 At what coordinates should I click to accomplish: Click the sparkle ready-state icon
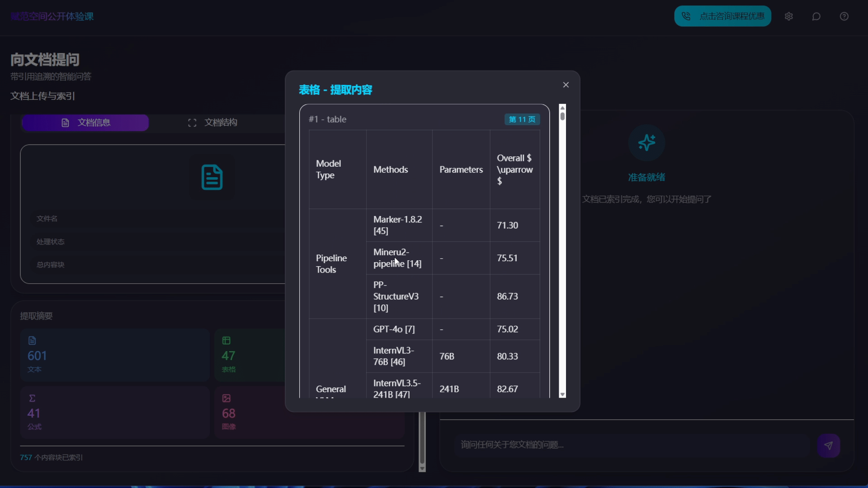(646, 143)
